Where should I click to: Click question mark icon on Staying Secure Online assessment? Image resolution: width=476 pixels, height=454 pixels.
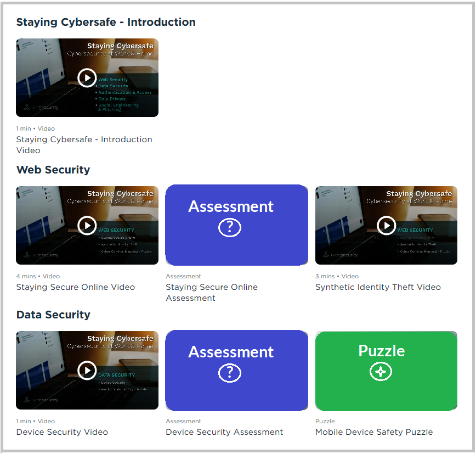pos(230,227)
